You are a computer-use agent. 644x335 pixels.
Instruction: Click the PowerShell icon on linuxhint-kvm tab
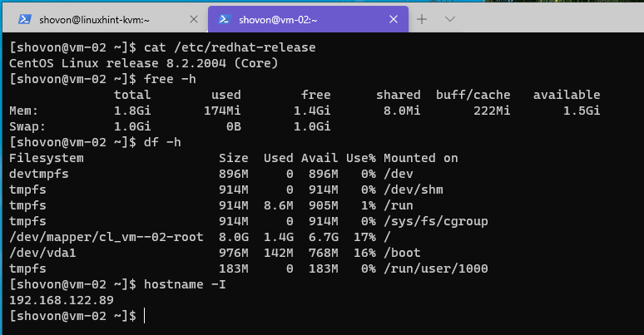click(26, 18)
